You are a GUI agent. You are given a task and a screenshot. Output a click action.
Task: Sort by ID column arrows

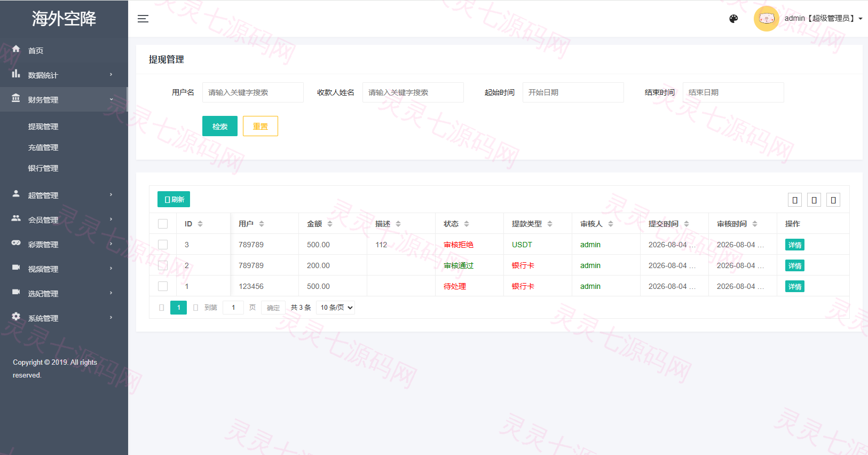pyautogui.click(x=200, y=224)
